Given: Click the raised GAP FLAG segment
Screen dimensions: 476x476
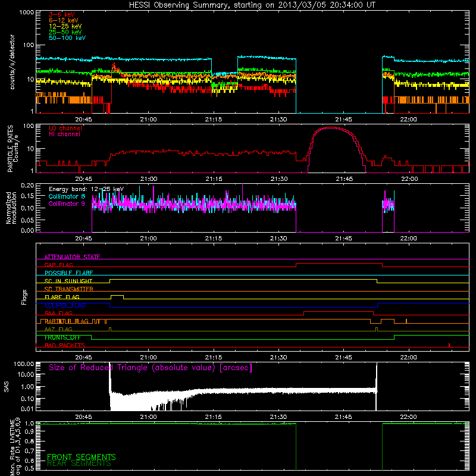Looking at the screenshot, I should point(339,264).
